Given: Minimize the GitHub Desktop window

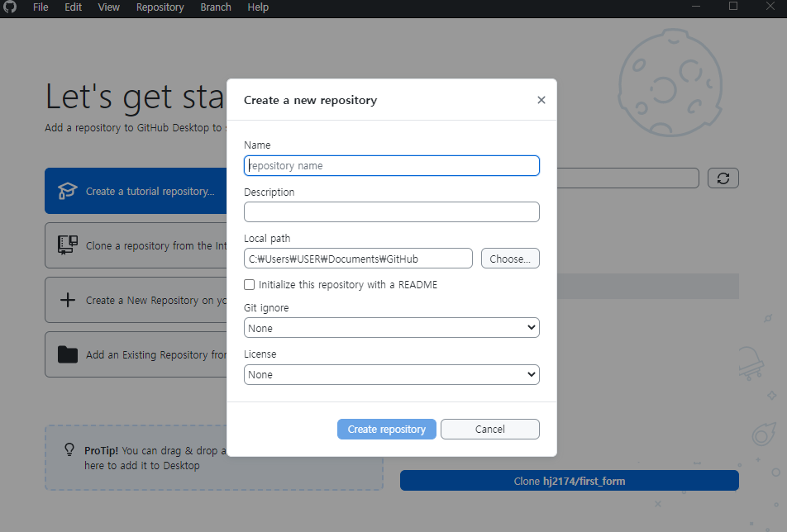Looking at the screenshot, I should 696,7.
